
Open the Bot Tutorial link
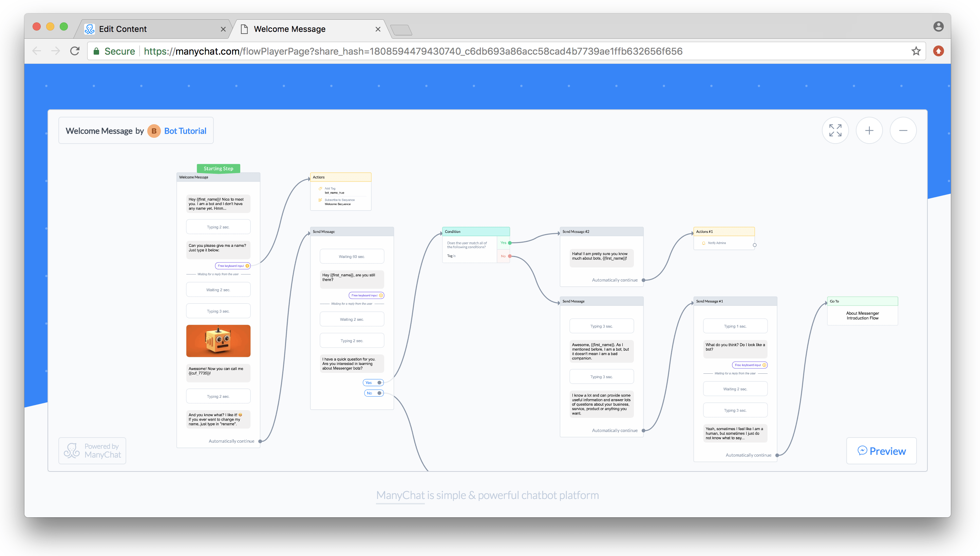(x=185, y=131)
